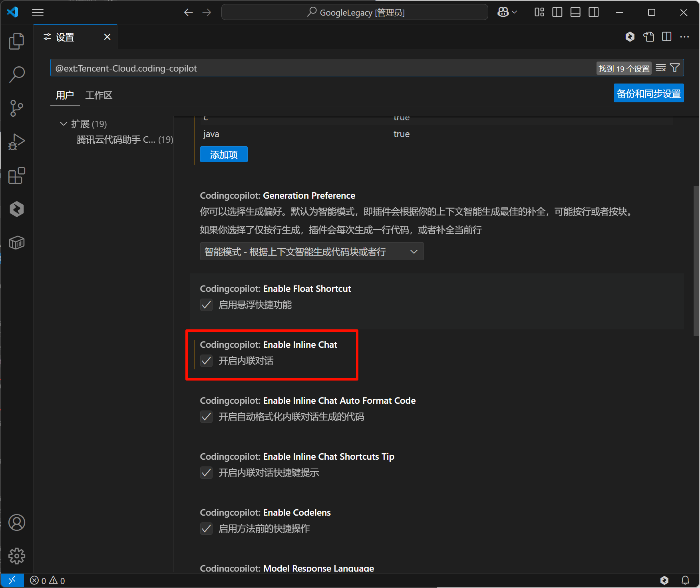700x588 pixels.
Task: Open the remote window indicator
Action: point(12,580)
